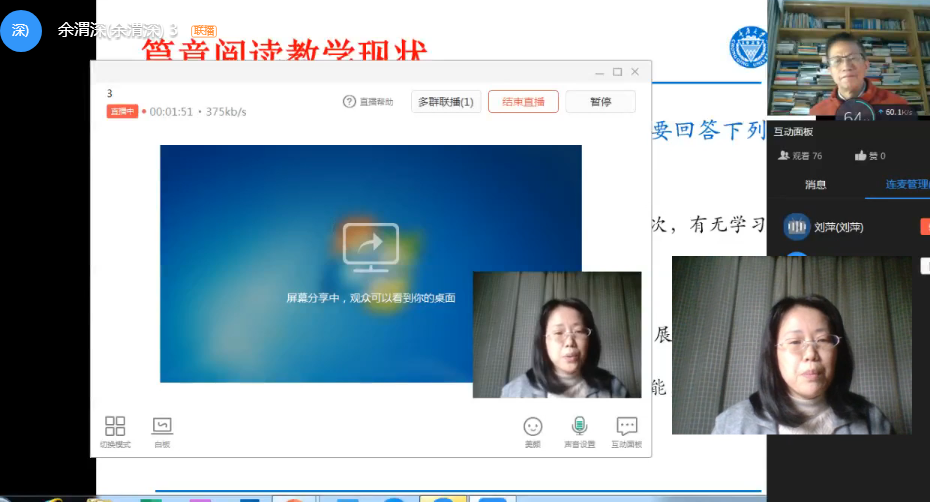Click the 观看 viewers count icon
This screenshot has width=930, height=502.
click(784, 156)
